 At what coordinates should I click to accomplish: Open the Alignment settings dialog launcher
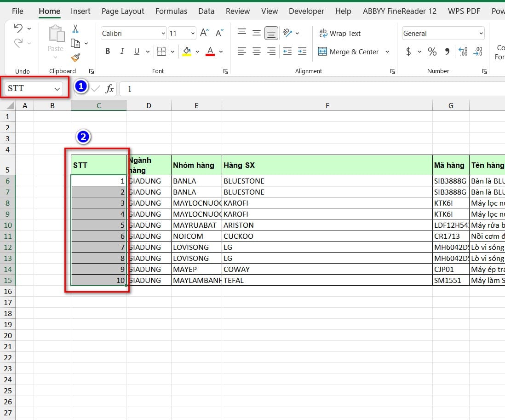coord(393,71)
